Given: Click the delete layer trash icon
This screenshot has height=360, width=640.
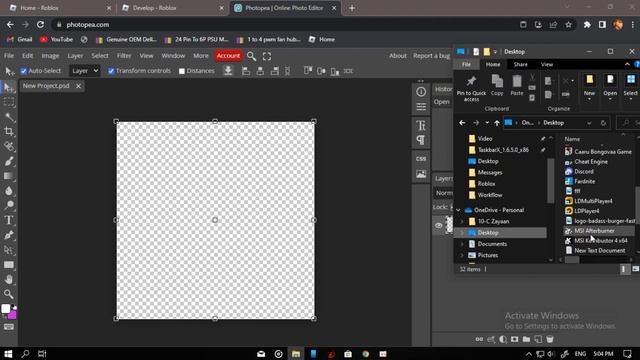Looking at the screenshot, I should pos(550,339).
